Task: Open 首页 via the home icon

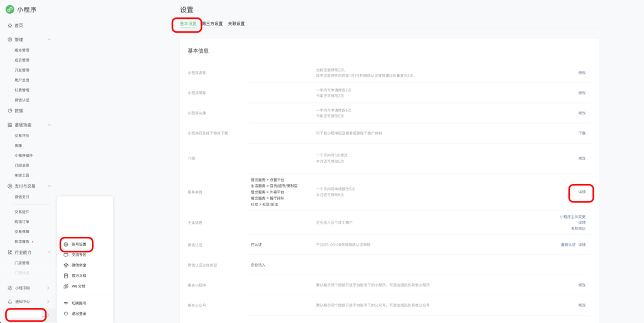Action: pos(9,25)
